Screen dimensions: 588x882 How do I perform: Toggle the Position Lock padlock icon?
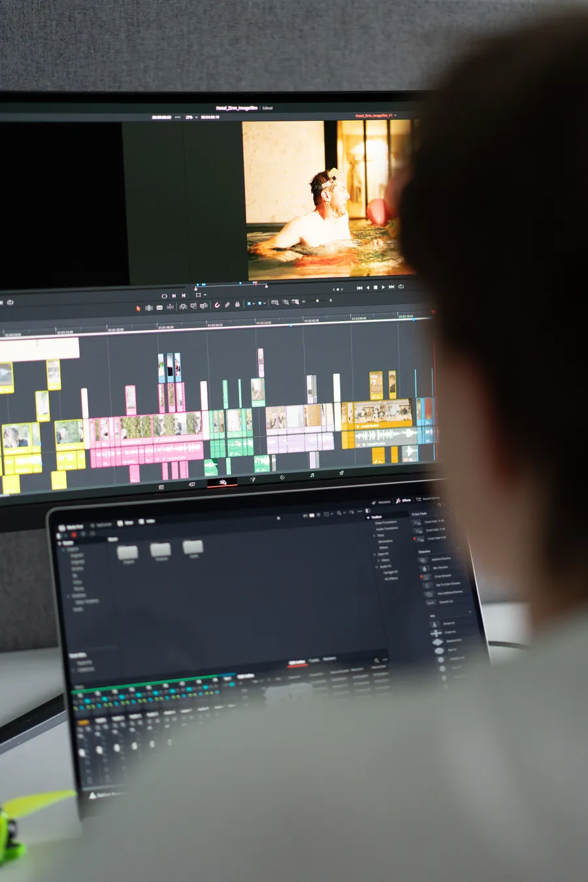click(237, 304)
